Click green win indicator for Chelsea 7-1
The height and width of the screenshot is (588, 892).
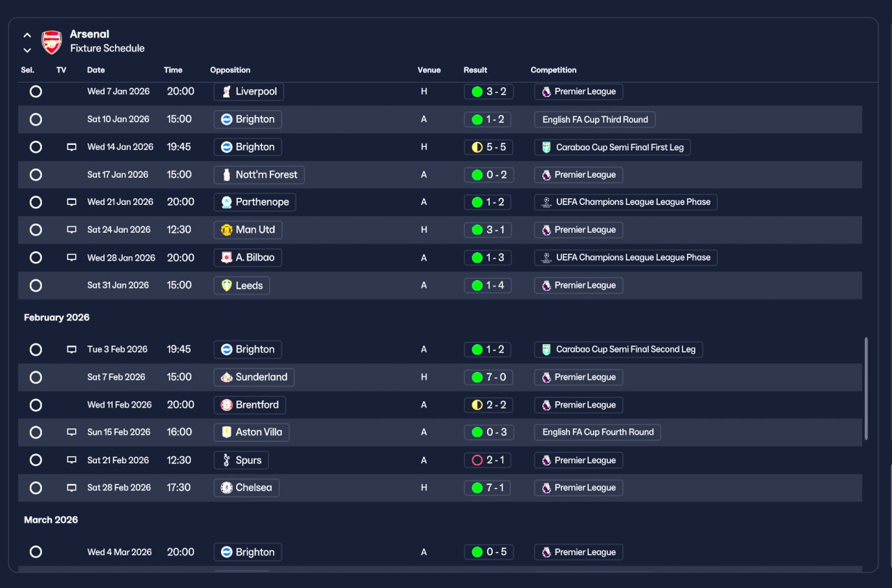pos(477,488)
